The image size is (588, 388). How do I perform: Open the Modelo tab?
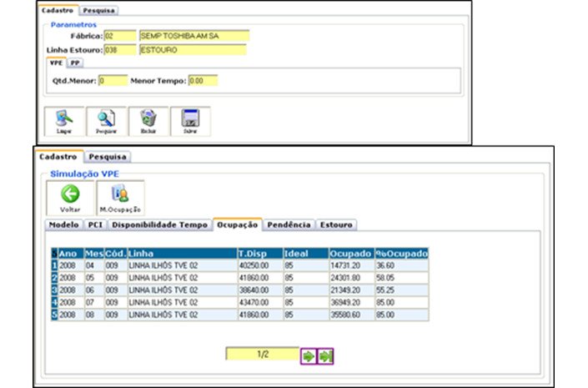[63, 224]
